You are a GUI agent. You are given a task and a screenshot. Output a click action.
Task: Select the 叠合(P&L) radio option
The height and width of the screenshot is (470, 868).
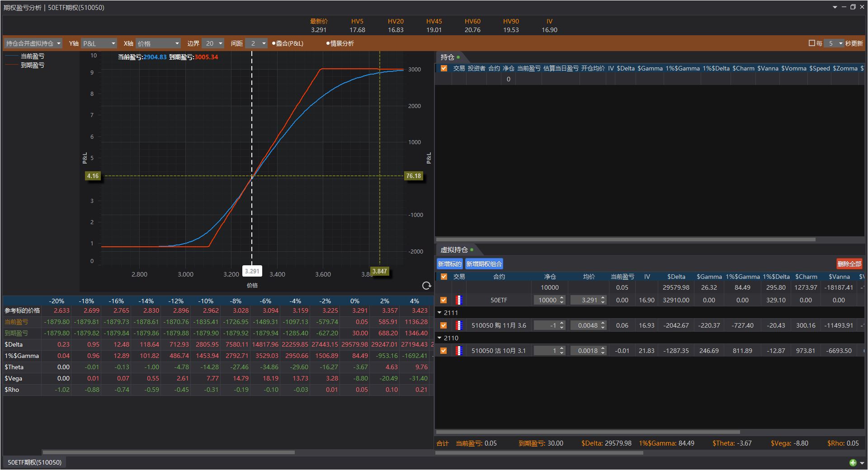(x=274, y=43)
